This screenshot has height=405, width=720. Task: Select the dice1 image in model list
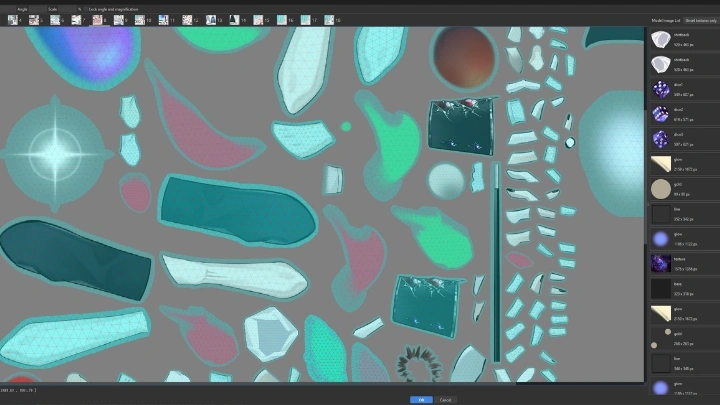[x=684, y=90]
